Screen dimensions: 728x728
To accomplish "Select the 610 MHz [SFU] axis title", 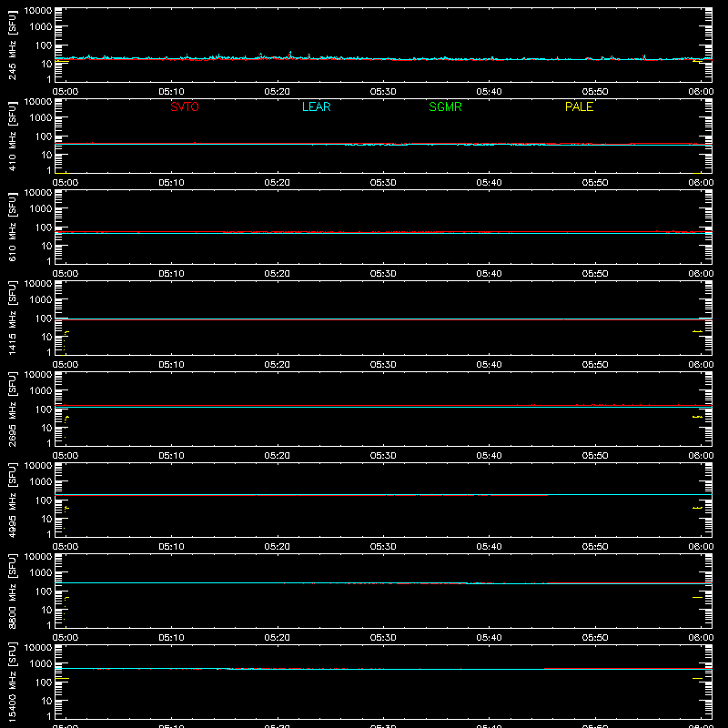I will click(12, 227).
